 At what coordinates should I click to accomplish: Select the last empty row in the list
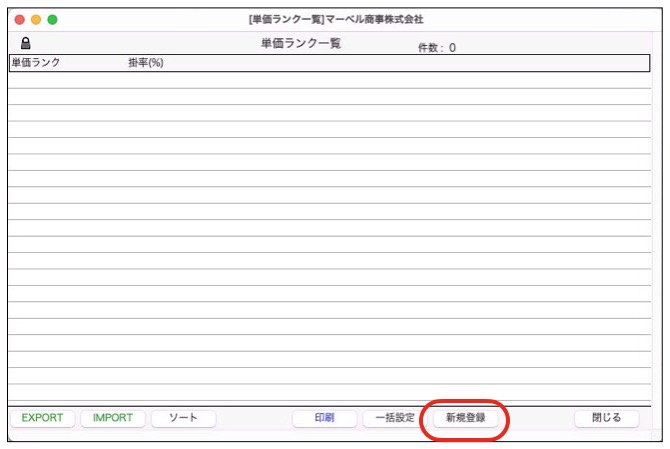tap(330, 393)
